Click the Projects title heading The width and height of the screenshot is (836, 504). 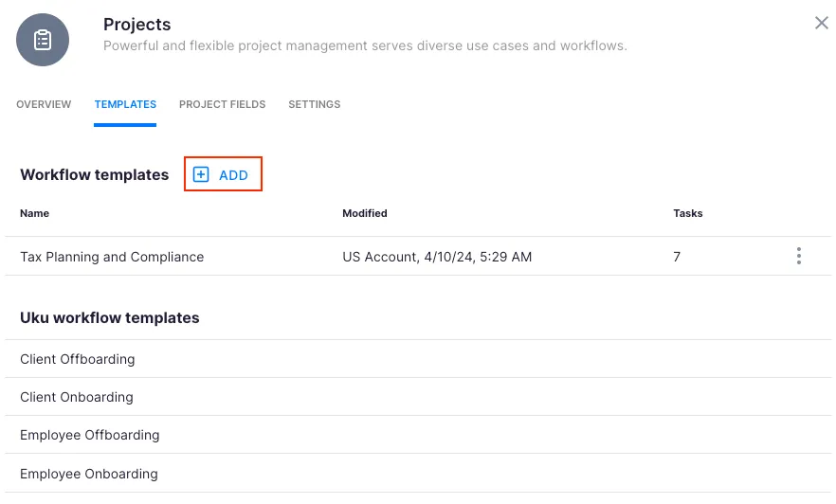click(136, 25)
